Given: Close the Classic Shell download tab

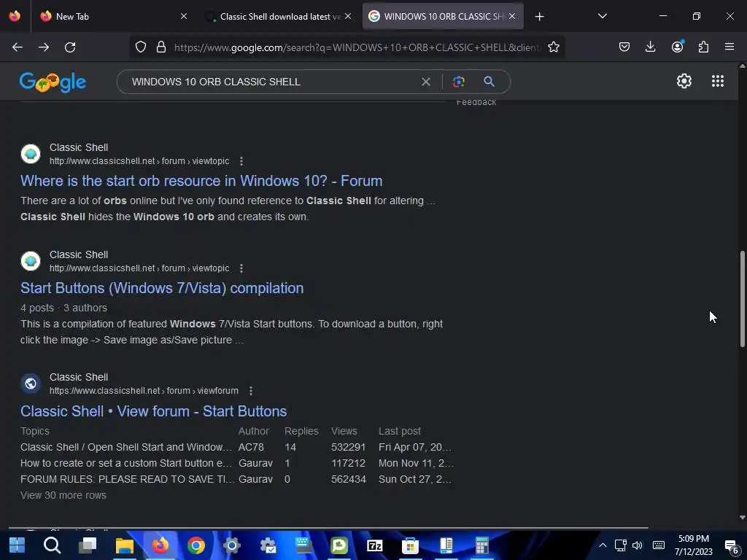Looking at the screenshot, I should pos(348,16).
